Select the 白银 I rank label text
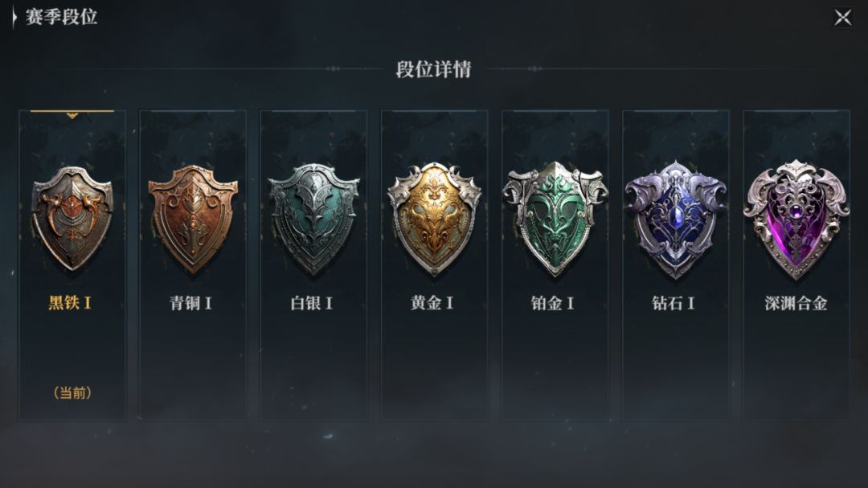 coord(311,303)
